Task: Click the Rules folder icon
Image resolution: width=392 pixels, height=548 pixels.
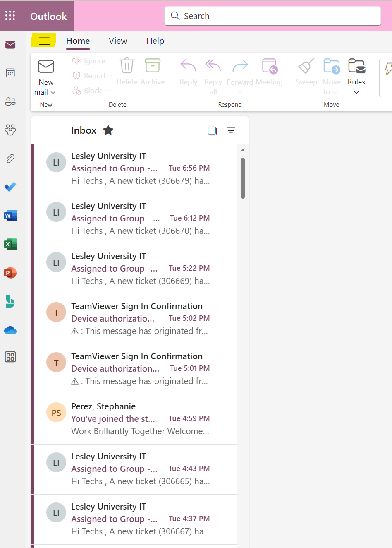Action: (356, 65)
